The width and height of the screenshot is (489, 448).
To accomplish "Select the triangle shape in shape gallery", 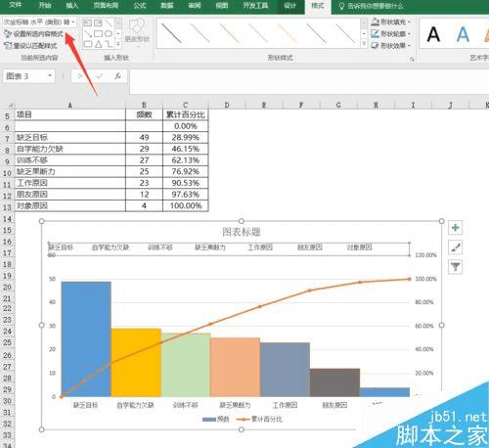I will tap(98, 44).
